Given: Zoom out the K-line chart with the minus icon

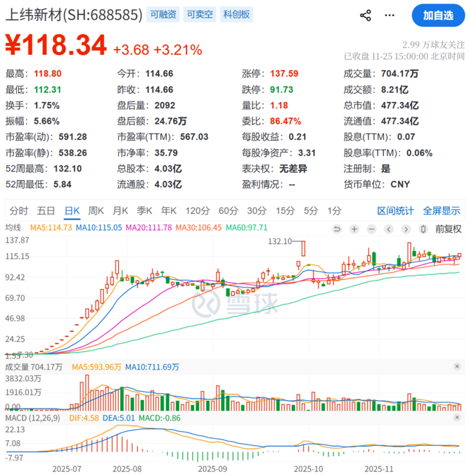Looking at the screenshot, I should (371, 229).
